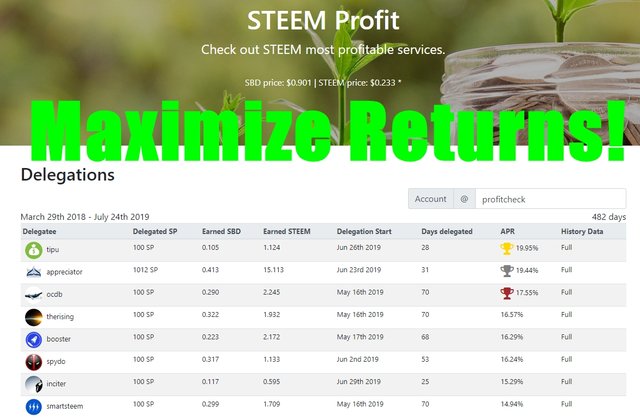Click the 482 days total text
This screenshot has width=640, height=418.
[609, 217]
